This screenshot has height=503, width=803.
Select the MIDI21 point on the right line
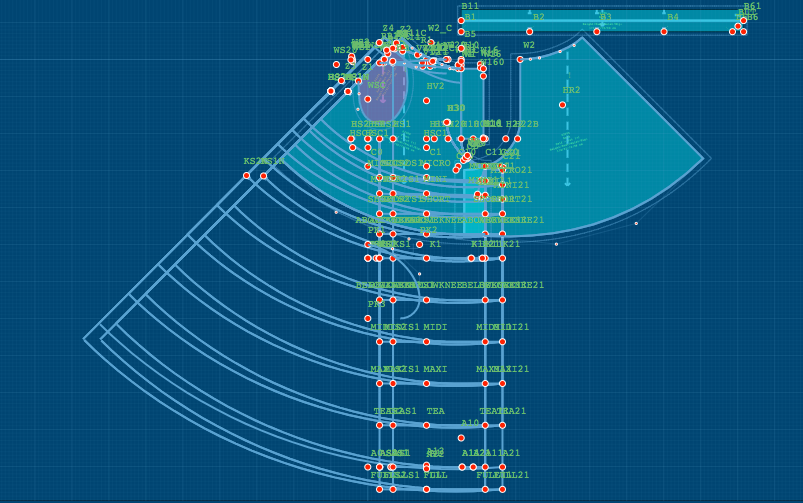tap(502, 341)
